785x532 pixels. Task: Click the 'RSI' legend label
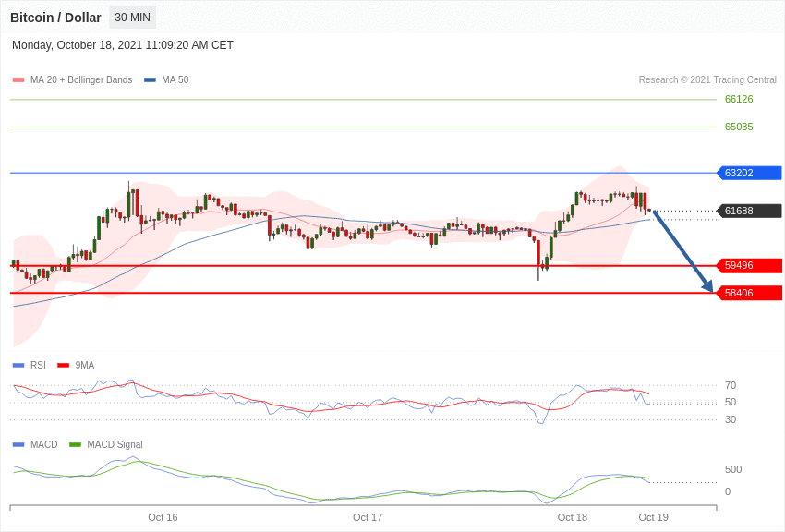(x=38, y=365)
